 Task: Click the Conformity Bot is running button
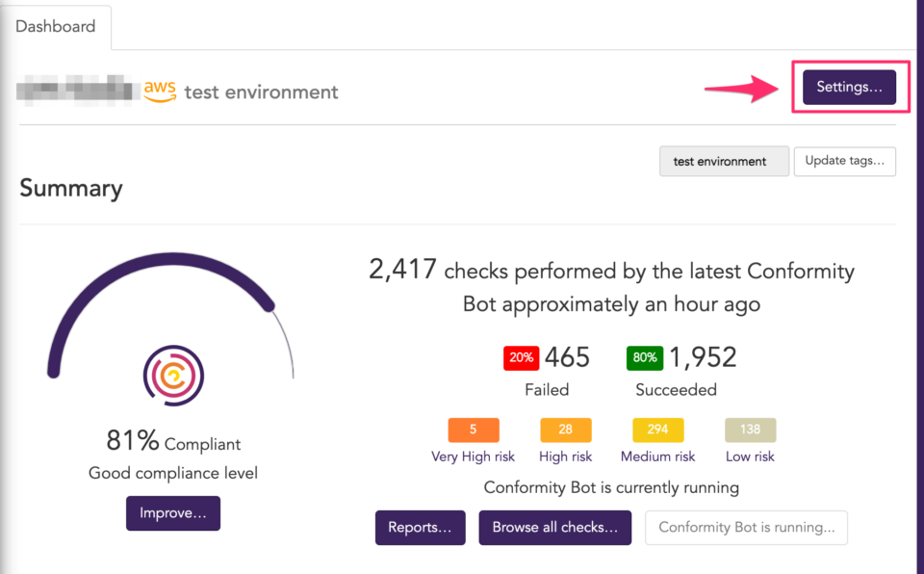point(746,528)
